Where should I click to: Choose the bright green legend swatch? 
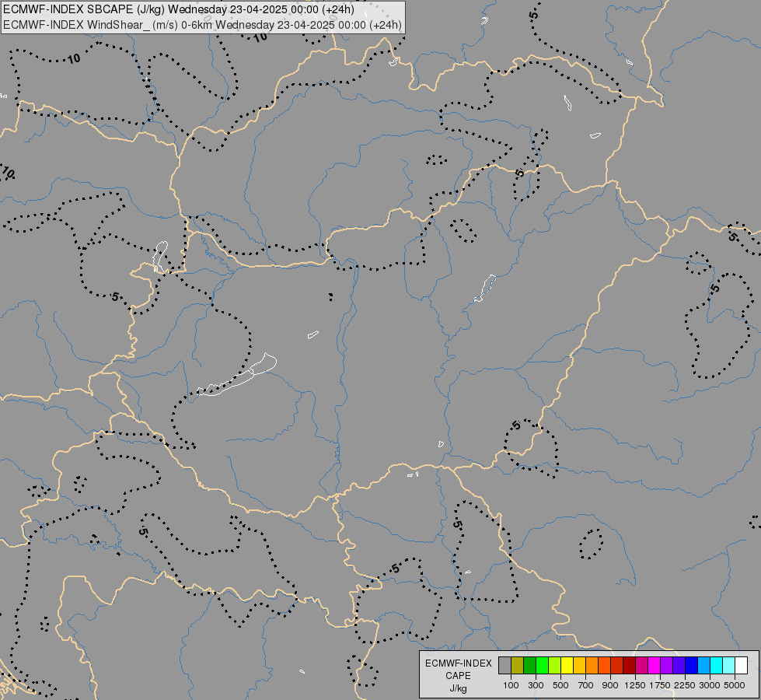pyautogui.click(x=542, y=665)
